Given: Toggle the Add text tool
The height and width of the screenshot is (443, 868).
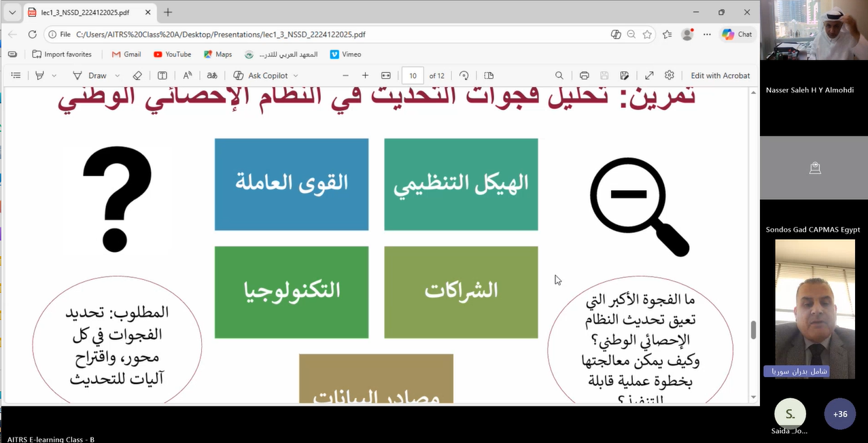Looking at the screenshot, I should tap(162, 75).
